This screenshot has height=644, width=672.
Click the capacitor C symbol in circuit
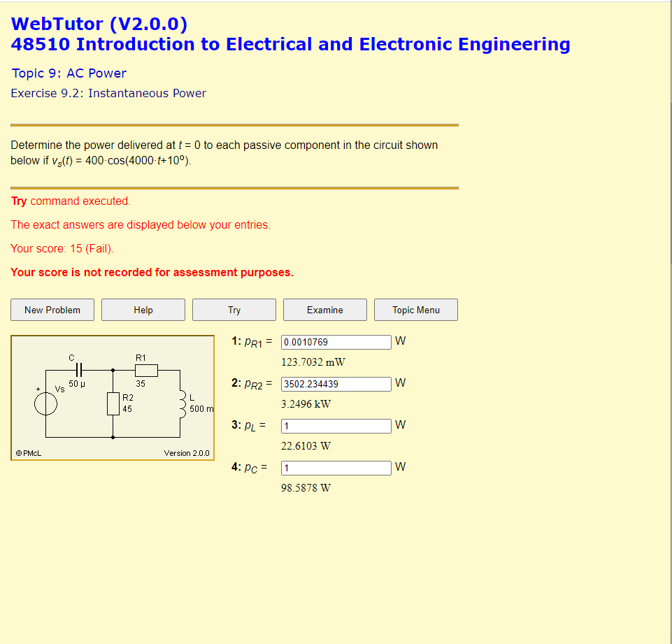click(x=79, y=370)
